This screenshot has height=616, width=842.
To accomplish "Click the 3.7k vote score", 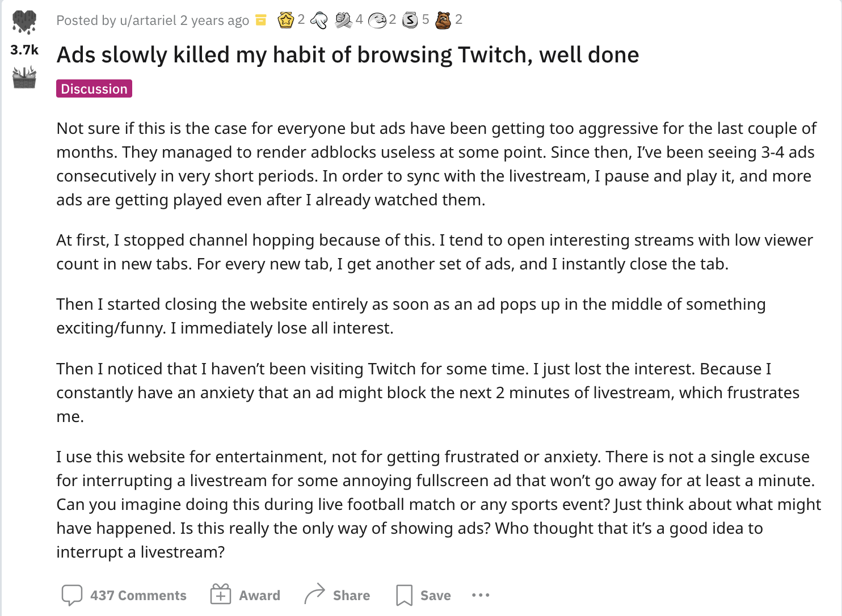I will click(24, 50).
